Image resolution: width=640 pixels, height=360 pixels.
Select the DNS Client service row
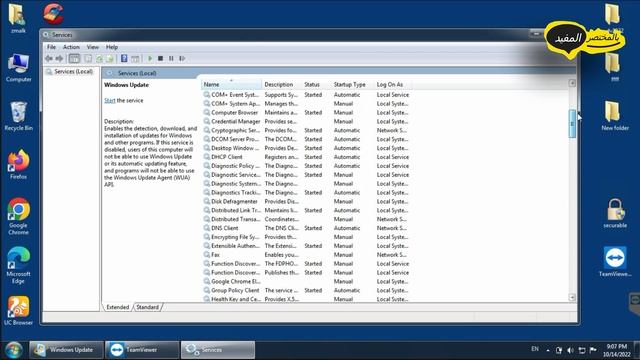tap(306, 228)
